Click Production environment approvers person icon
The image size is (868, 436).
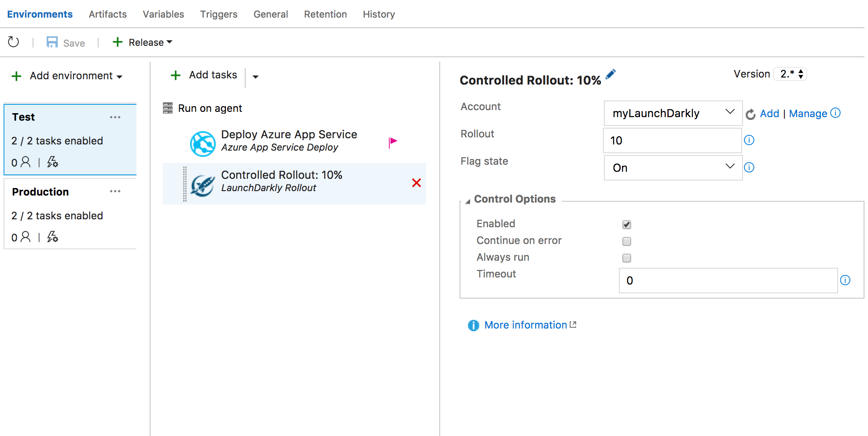[x=26, y=237]
